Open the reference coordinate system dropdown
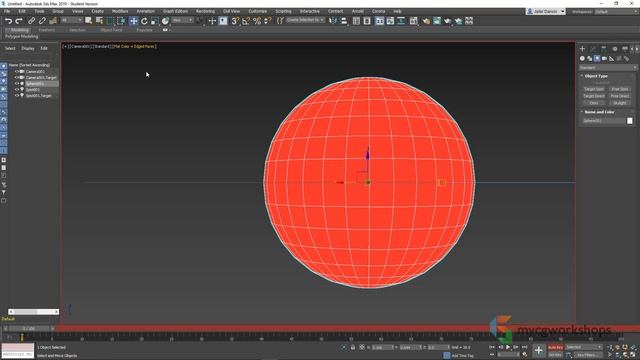This screenshot has height=360, width=640. (182, 20)
